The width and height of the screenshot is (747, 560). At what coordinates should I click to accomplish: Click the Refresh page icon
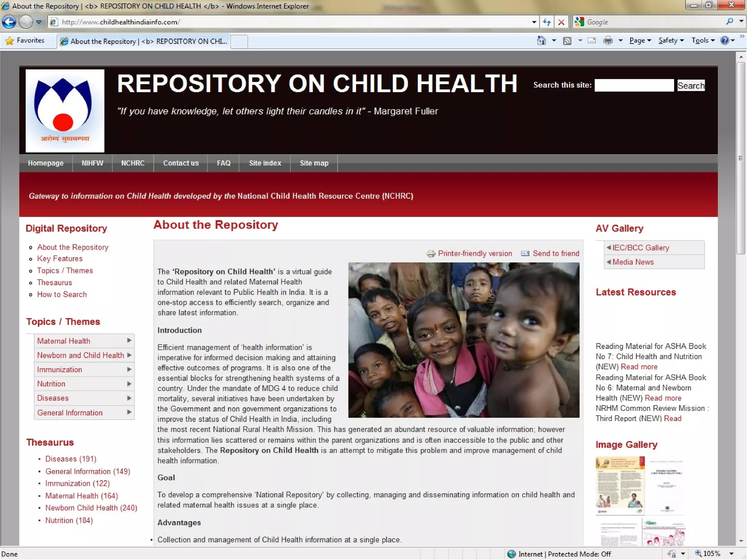546,22
